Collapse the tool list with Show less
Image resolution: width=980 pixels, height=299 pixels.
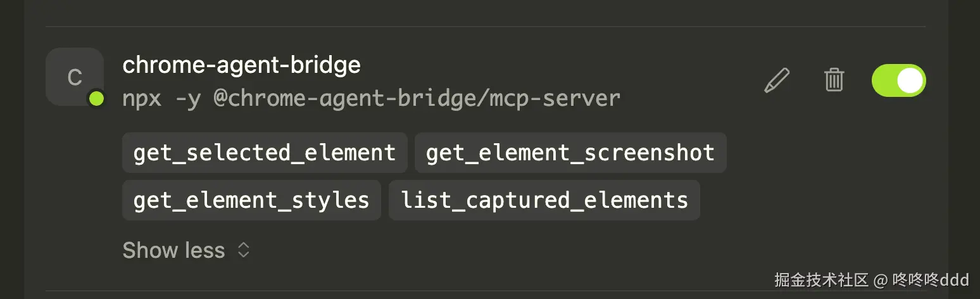(x=174, y=250)
